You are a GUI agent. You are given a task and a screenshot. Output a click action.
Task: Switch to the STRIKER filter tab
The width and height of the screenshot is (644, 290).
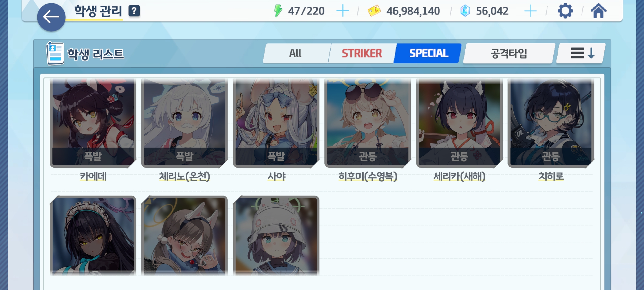pos(362,53)
